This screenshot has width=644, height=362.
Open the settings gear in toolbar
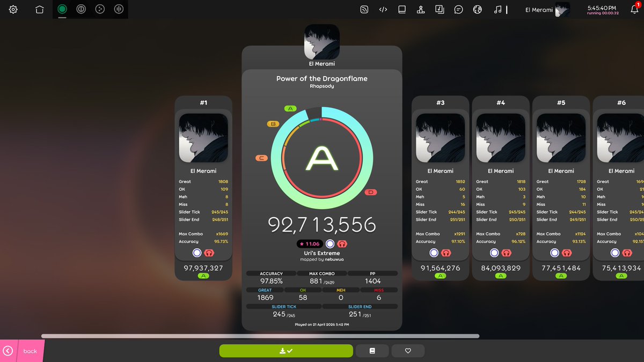[x=13, y=9]
